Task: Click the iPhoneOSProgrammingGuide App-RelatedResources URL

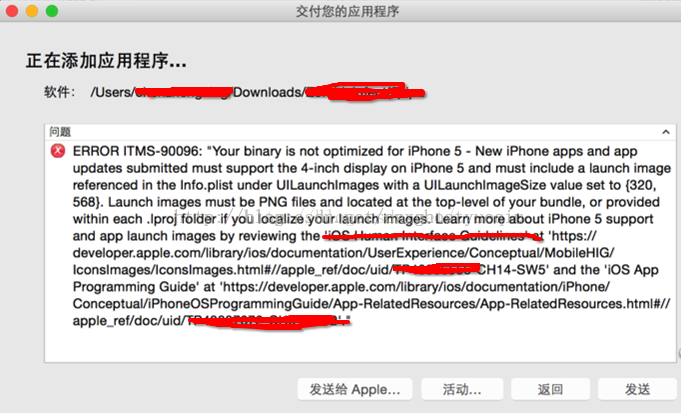Action: [x=371, y=304]
